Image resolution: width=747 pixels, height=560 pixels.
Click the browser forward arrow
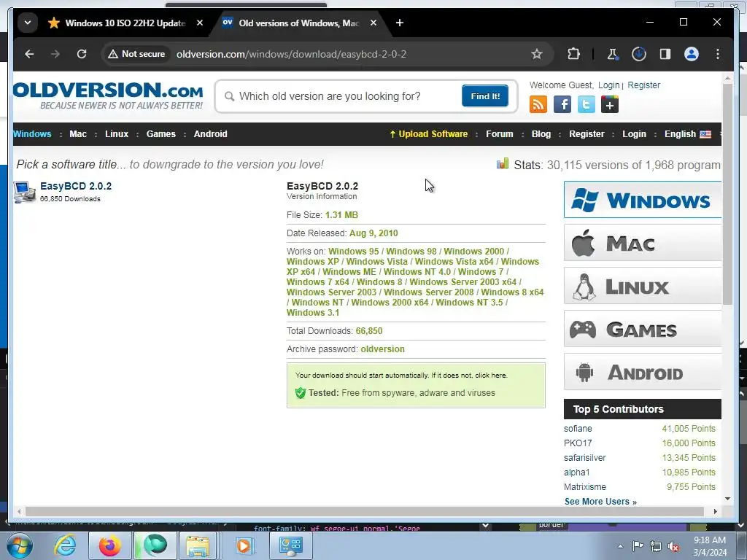pos(55,54)
